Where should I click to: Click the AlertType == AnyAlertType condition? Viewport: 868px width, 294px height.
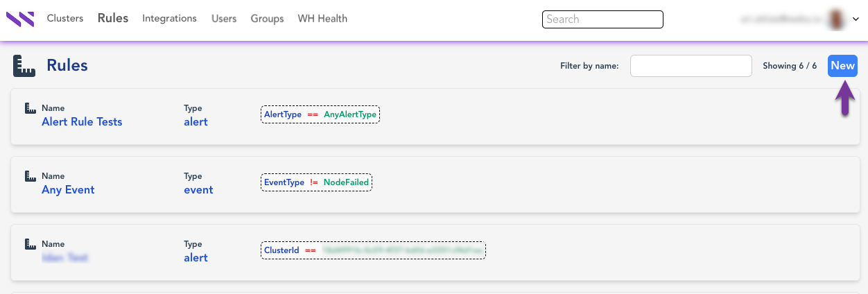coord(320,114)
